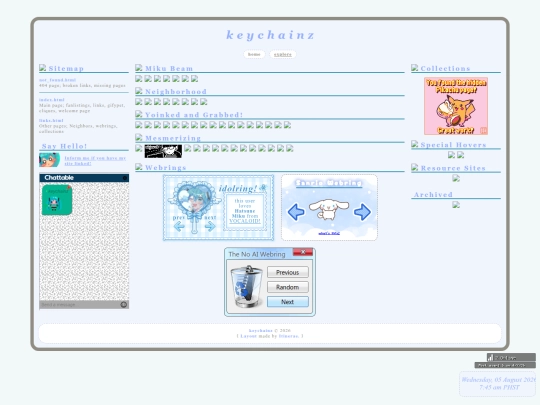
Task: Click the Chattable send button
Action: point(124,304)
